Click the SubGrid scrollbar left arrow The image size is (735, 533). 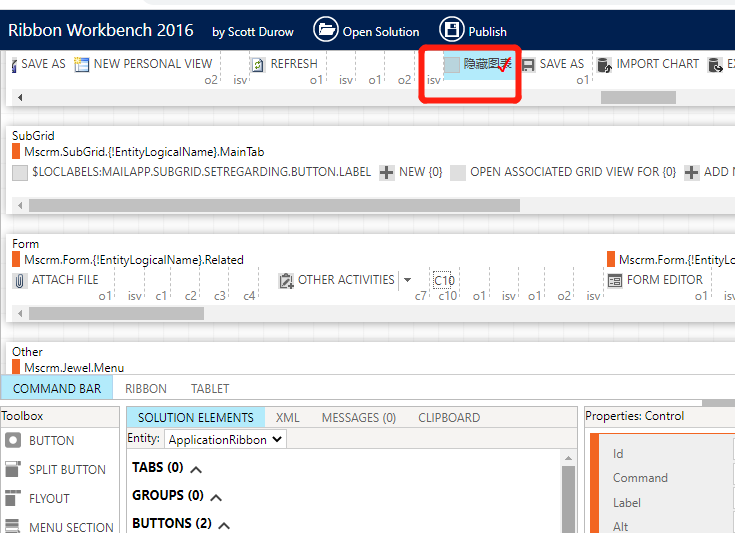point(20,205)
